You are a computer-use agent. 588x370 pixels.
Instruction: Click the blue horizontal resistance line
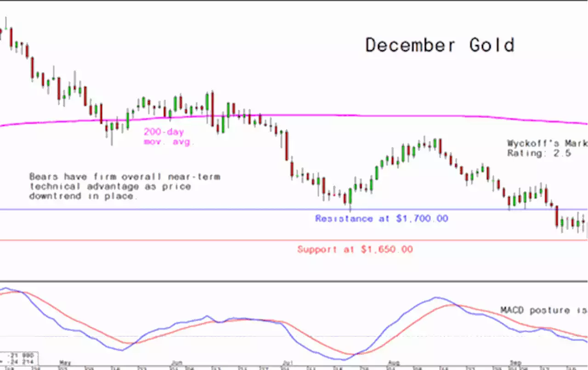(294, 210)
